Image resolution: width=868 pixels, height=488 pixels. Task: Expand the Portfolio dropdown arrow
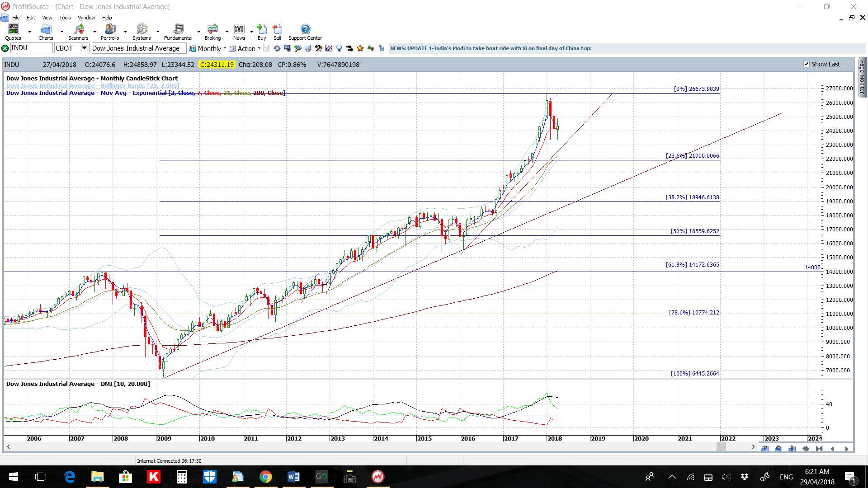tap(125, 32)
